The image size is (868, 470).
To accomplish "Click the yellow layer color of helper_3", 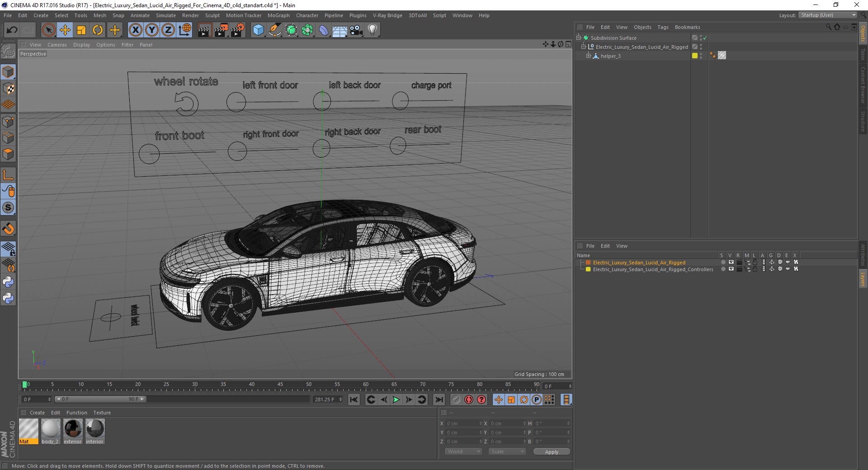I will (695, 56).
